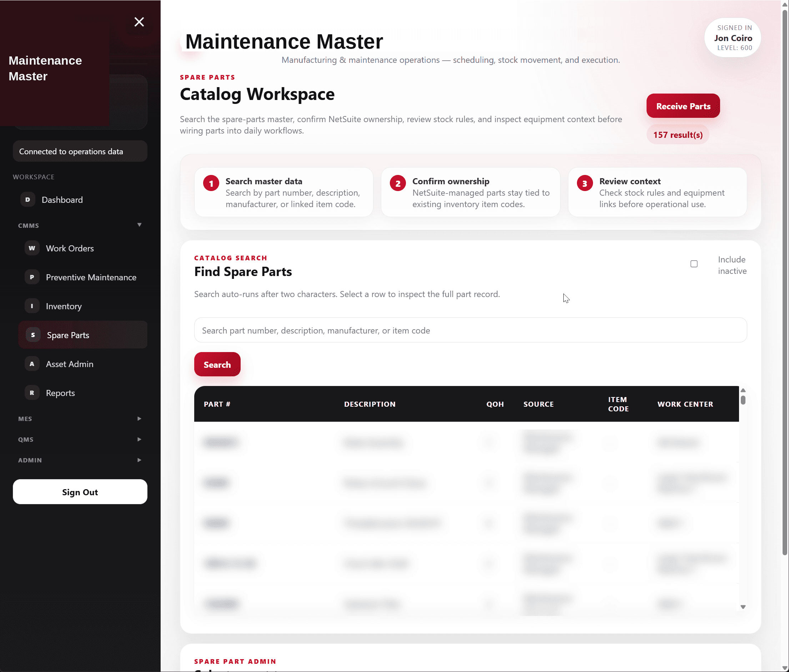Click the SOURCE column header
Image resolution: width=789 pixels, height=672 pixels.
tap(538, 404)
